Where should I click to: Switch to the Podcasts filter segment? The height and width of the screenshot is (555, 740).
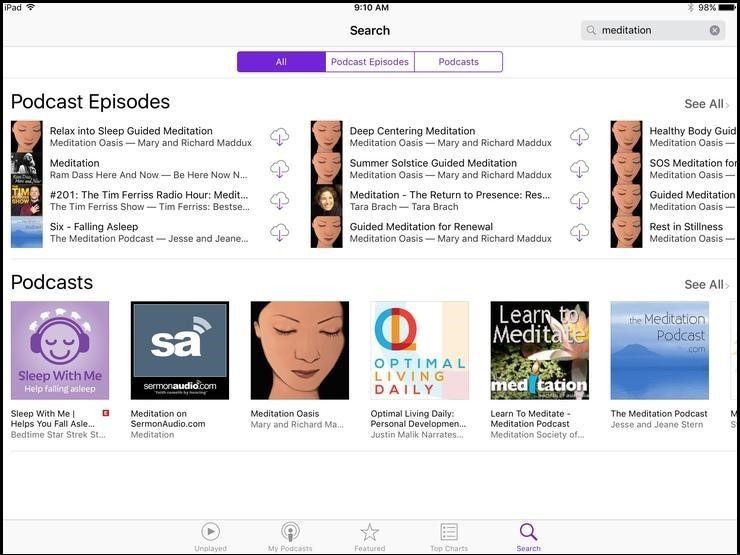click(x=458, y=62)
